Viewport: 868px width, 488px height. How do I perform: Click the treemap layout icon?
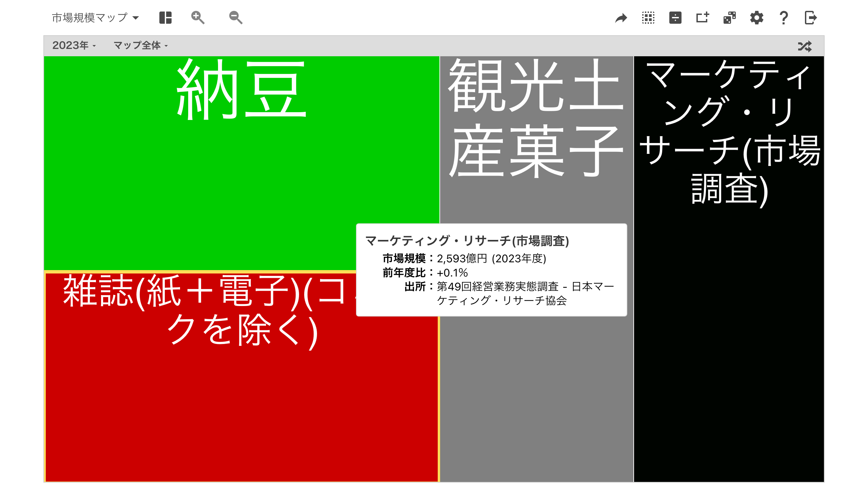(x=166, y=18)
